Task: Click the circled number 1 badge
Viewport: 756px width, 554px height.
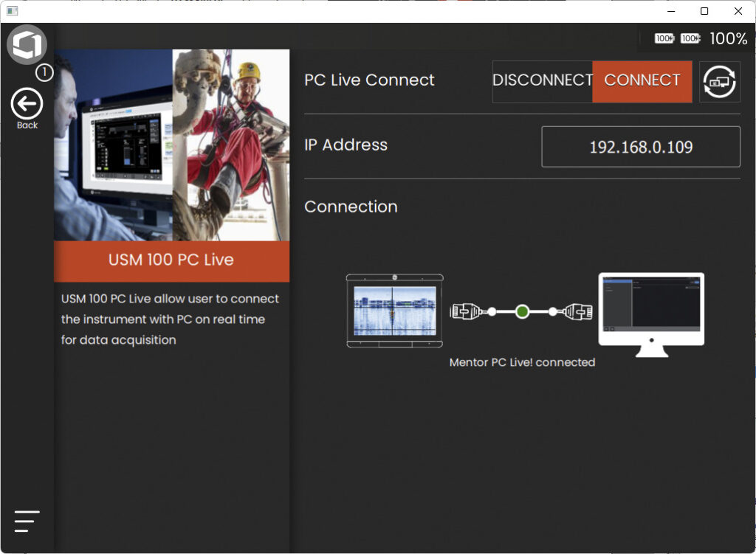Action: pos(44,73)
